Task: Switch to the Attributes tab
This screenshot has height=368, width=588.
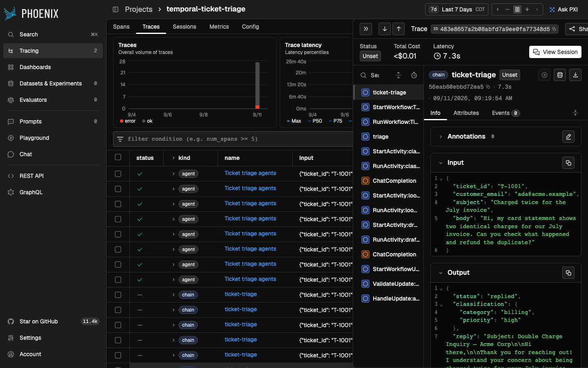Action: [x=466, y=113]
